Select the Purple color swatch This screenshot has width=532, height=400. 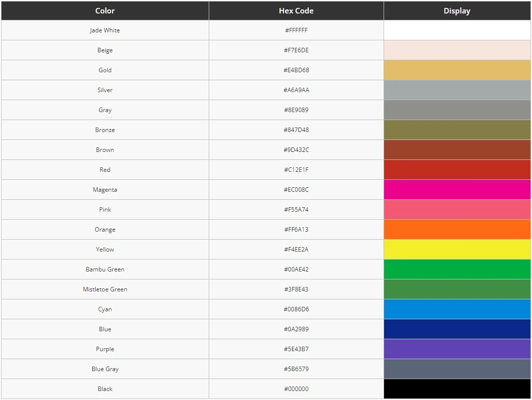pyautogui.click(x=457, y=349)
